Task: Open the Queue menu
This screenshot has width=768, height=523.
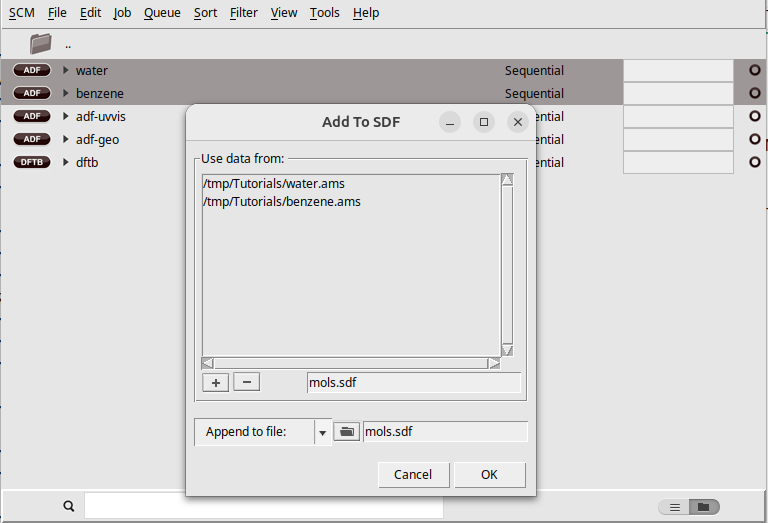Action: [x=161, y=13]
